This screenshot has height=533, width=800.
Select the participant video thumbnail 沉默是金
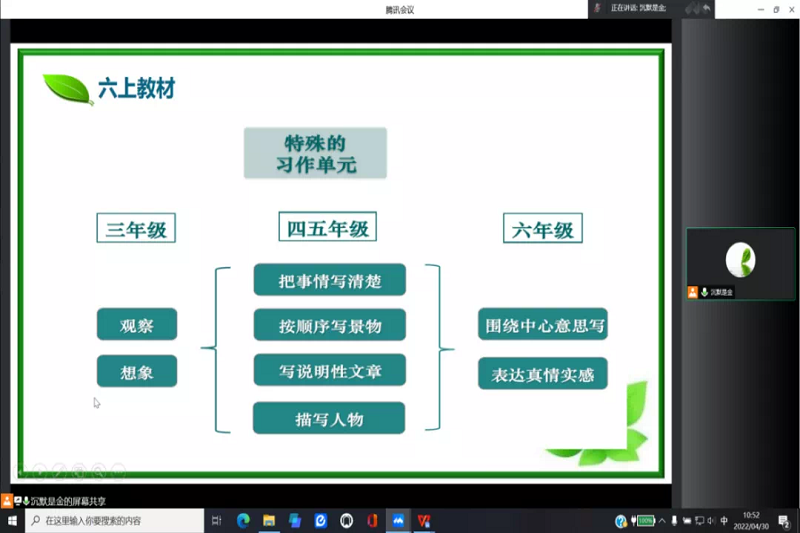pos(740,263)
